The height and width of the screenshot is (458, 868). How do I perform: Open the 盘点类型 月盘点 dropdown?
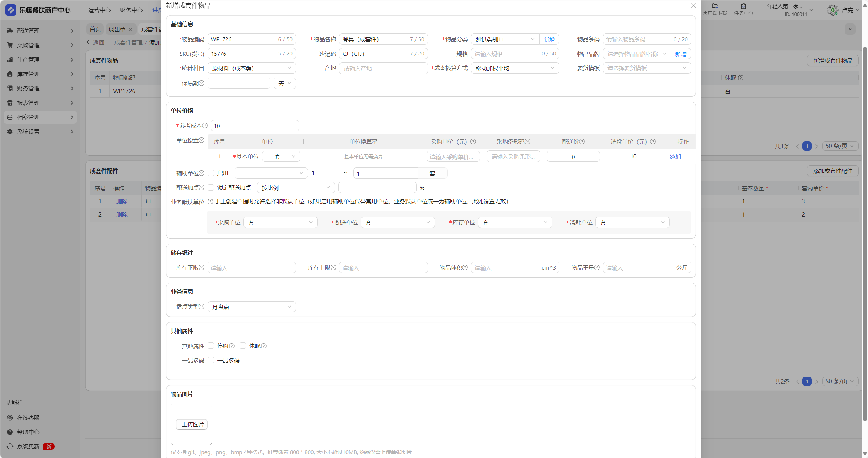251,307
